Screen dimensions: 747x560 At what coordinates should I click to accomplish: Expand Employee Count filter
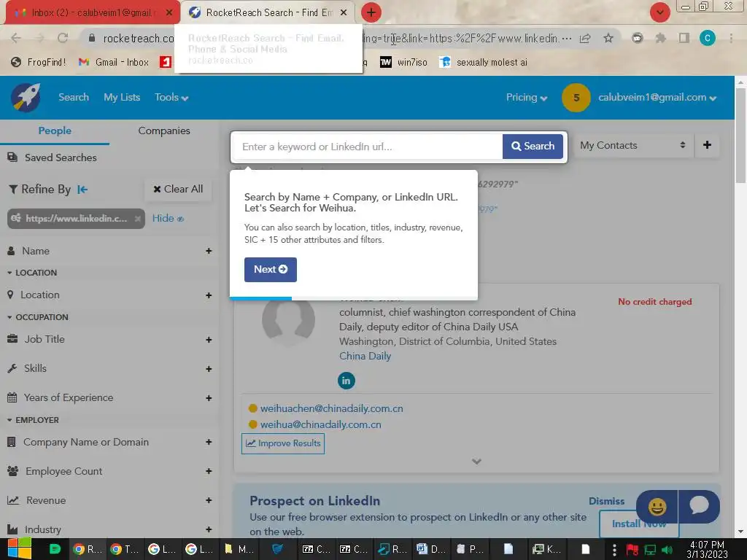tap(209, 471)
